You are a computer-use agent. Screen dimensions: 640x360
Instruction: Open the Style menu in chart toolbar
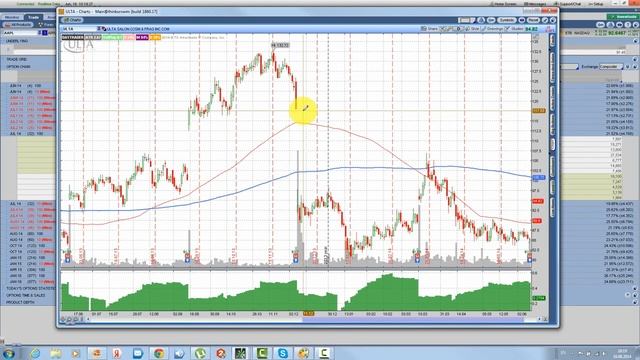(472, 29)
